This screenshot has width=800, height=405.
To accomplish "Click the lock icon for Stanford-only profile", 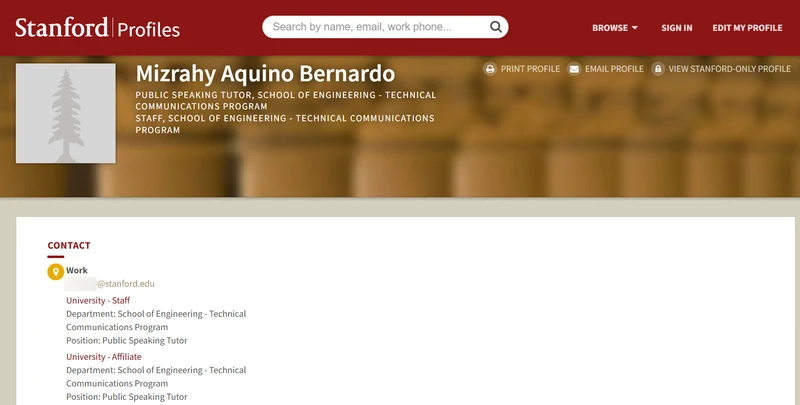I will pos(658,69).
